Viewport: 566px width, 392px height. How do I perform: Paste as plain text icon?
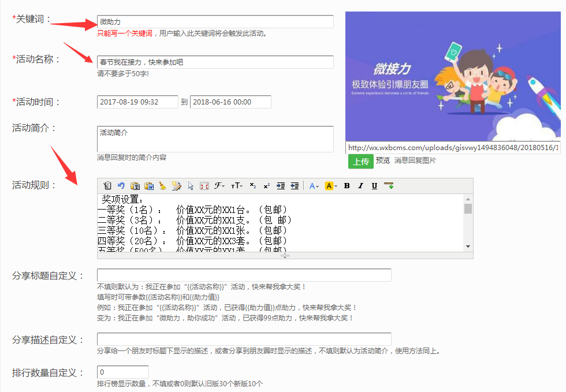pos(135,185)
